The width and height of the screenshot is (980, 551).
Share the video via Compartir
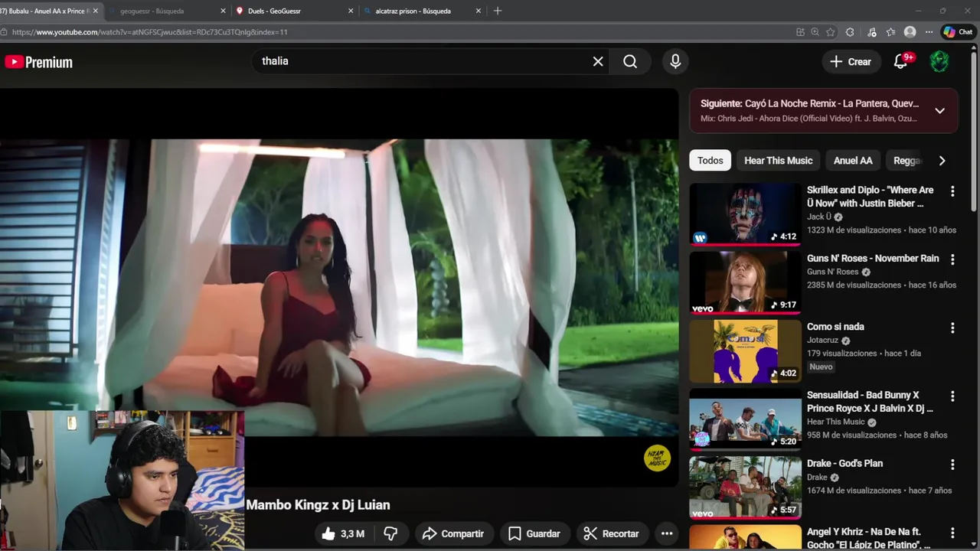tap(452, 533)
